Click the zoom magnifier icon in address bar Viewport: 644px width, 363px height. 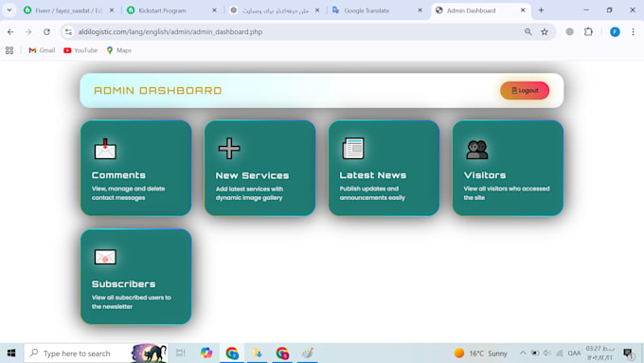click(528, 31)
